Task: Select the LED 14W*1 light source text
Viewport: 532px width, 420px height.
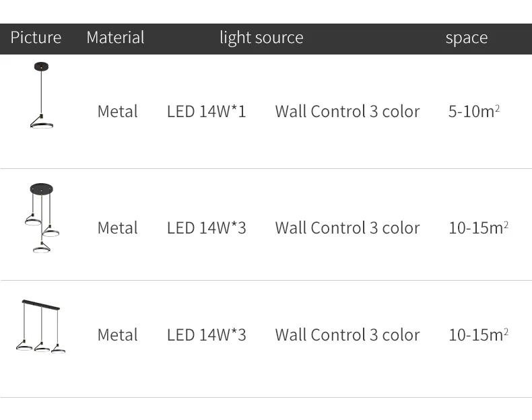Action: point(206,111)
